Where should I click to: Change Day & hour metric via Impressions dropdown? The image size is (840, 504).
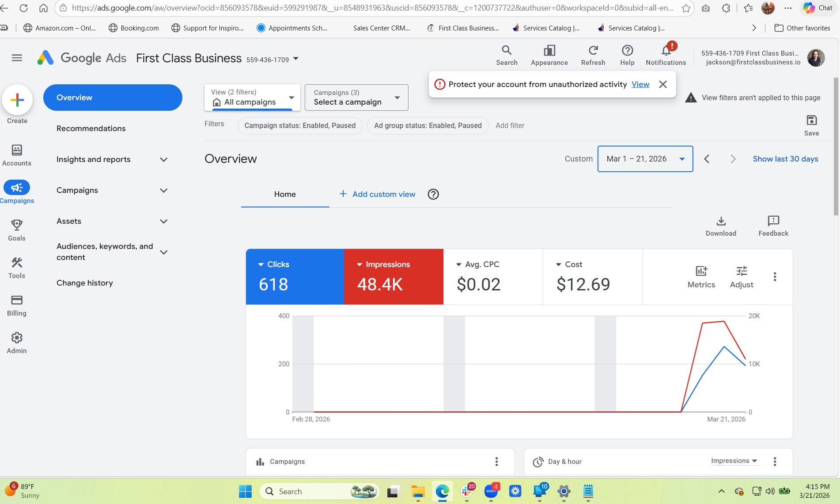pos(734,461)
